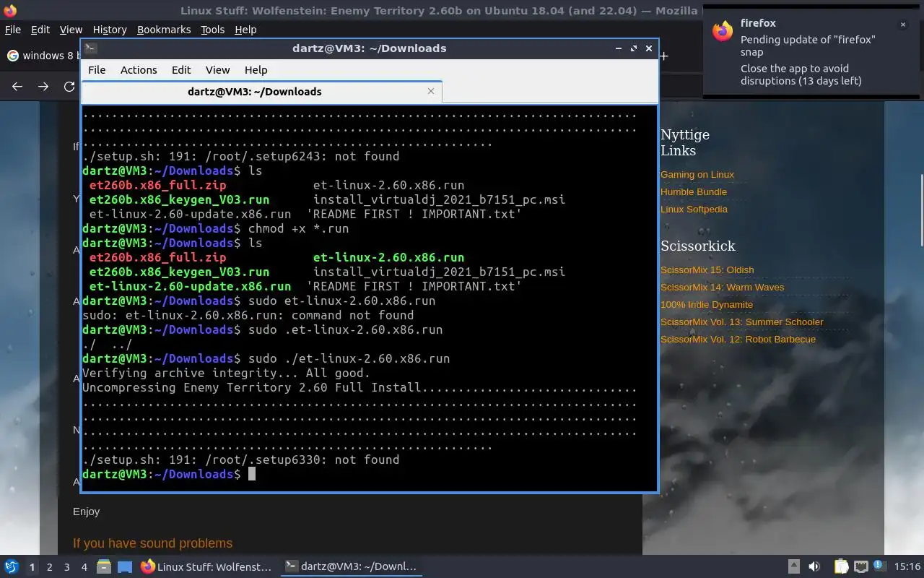Open Firefox File menu
Screen dimensions: 924x578
coord(13,30)
